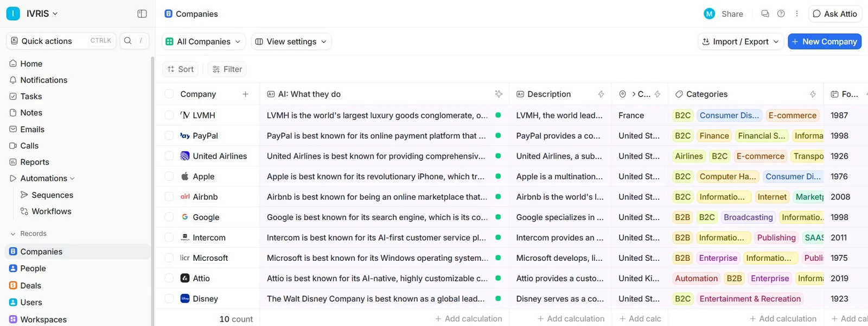Check the PayPal row checkbox
The image size is (868, 326).
point(169,136)
